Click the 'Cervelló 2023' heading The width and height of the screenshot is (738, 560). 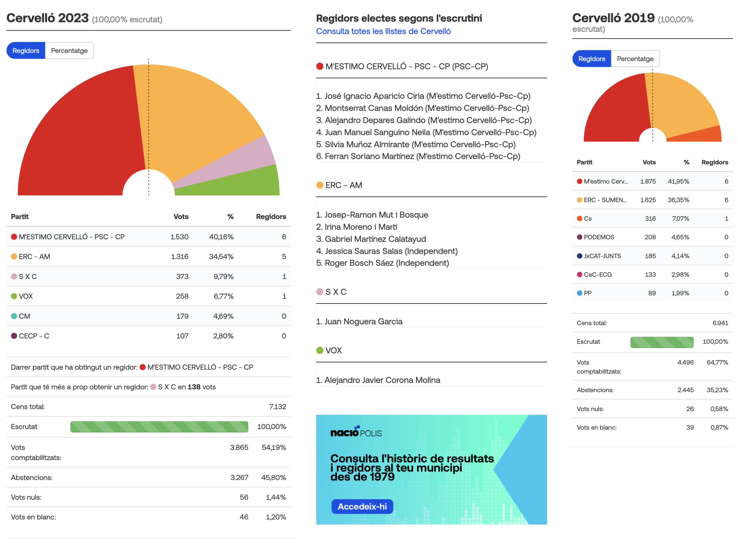47,18
